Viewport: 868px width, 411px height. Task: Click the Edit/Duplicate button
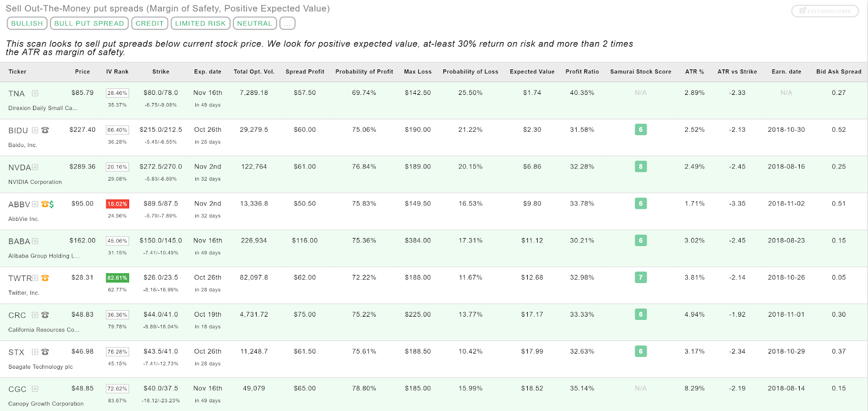(825, 11)
